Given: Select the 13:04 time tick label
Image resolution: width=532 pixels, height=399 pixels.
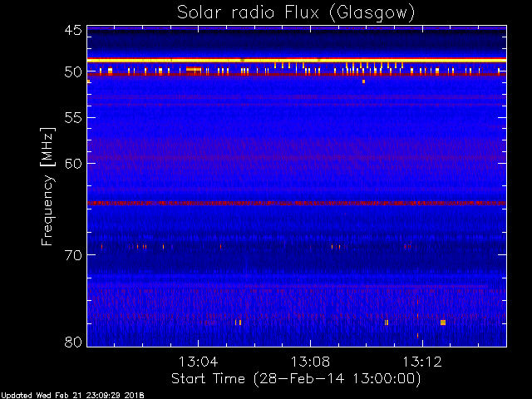Looking at the screenshot, I should click(x=198, y=362).
